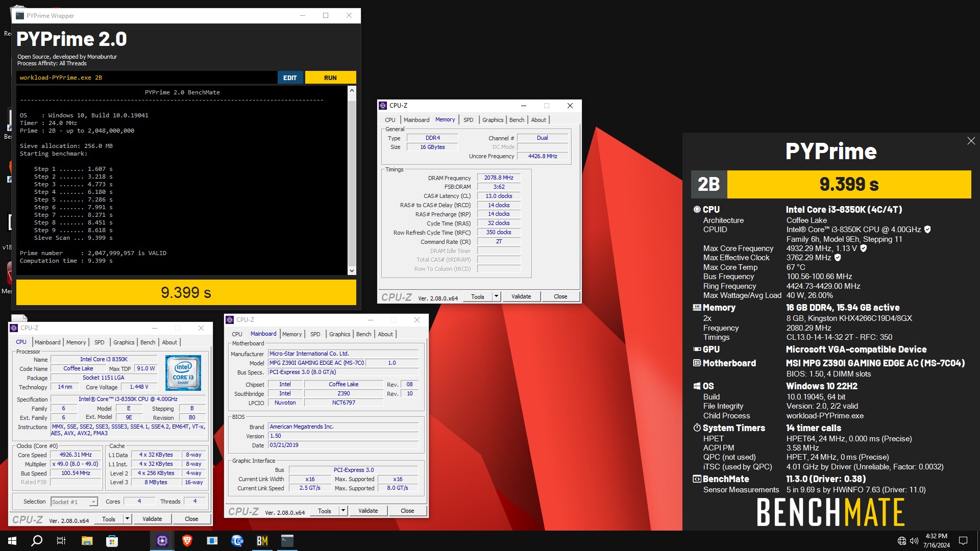Image resolution: width=980 pixels, height=551 pixels.
Task: Click the EDIT button in PYPrime
Action: point(290,78)
